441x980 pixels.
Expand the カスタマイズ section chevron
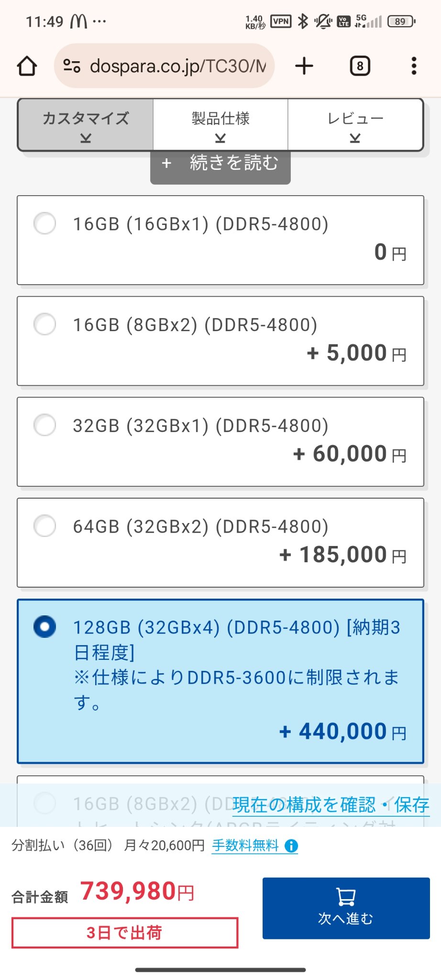click(x=86, y=138)
